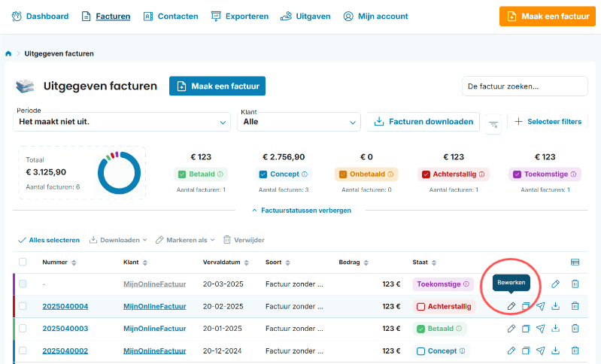This screenshot has height=364, width=601.
Task: Open the table column layout icon
Action: click(x=575, y=262)
